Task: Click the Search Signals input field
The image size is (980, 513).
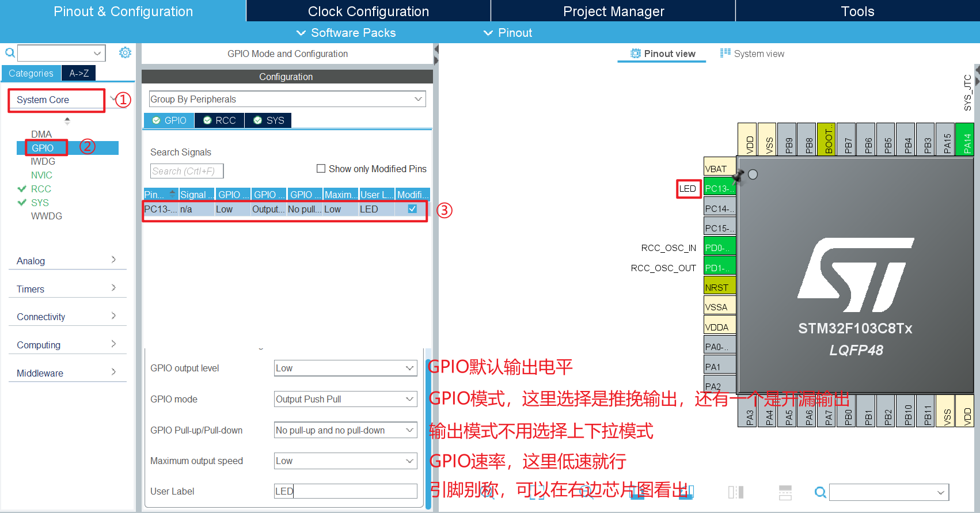Action: pos(187,171)
